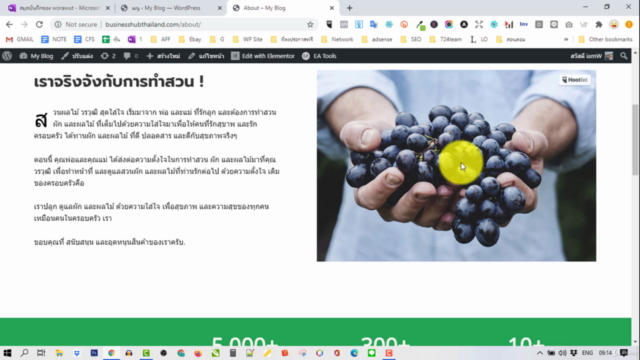Open the LO bookmark
640x360 pixels.
(479, 39)
